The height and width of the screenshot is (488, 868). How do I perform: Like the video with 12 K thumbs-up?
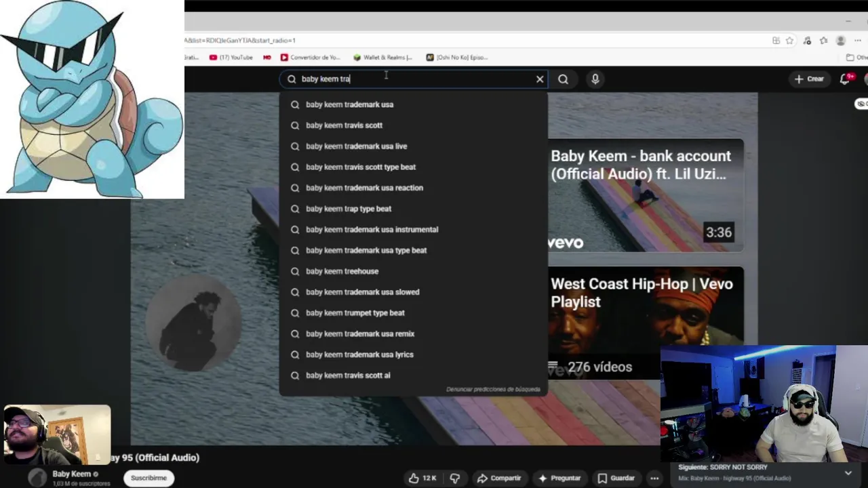click(422, 478)
